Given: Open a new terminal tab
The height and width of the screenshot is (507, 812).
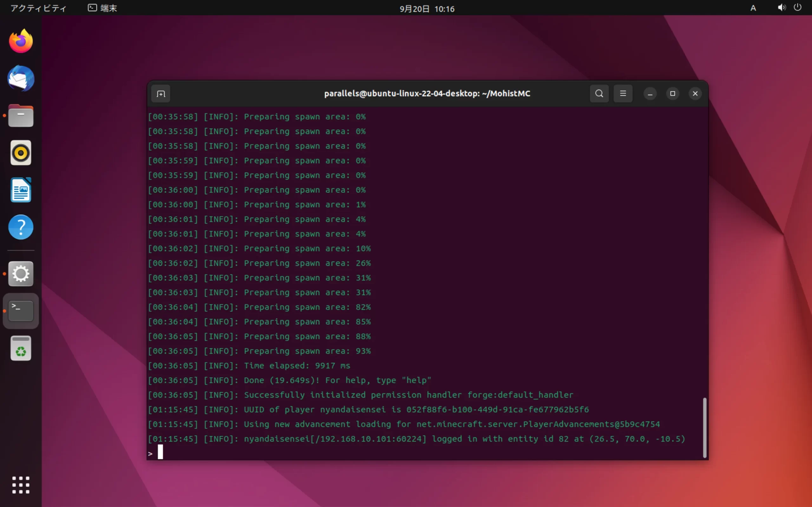Looking at the screenshot, I should point(161,94).
